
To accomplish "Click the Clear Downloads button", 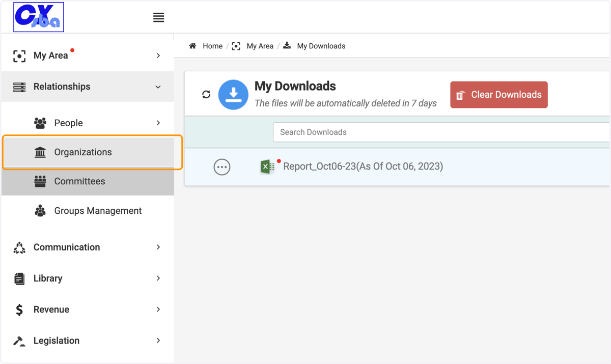I will tap(499, 95).
